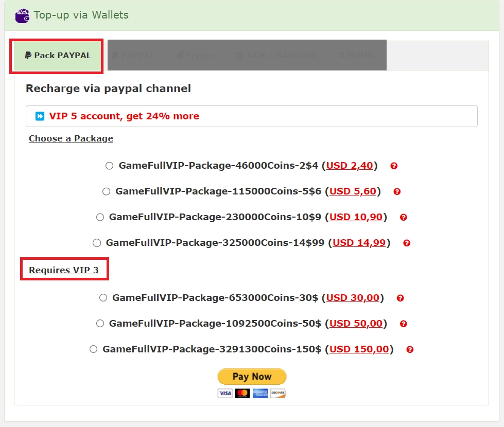Select the 653000Coins package radio button
The image size is (504, 427).
(103, 298)
